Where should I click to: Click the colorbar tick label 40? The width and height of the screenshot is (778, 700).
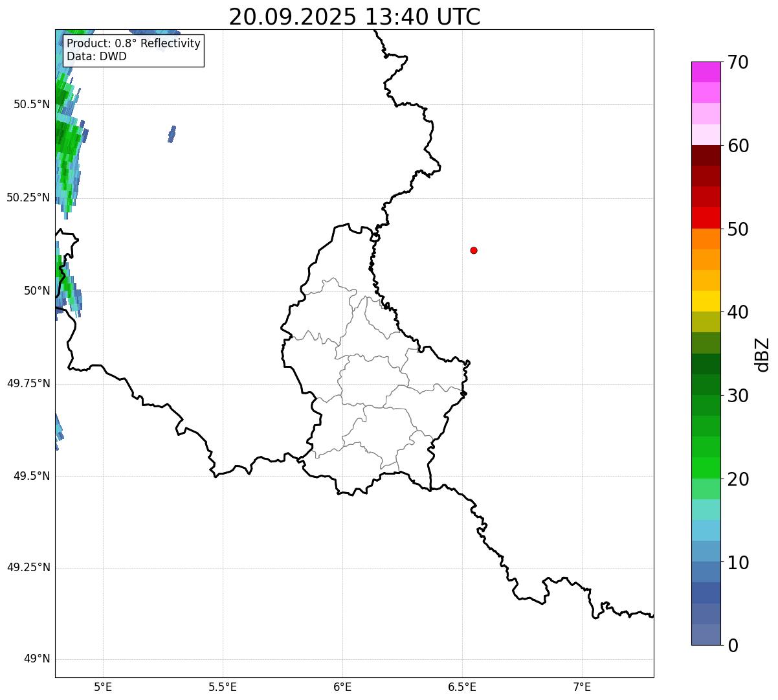point(739,312)
